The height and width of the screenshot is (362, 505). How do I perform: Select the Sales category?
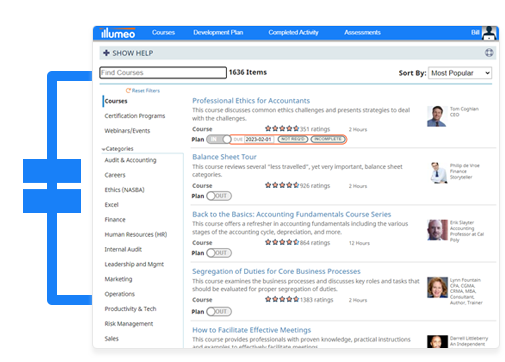click(111, 338)
